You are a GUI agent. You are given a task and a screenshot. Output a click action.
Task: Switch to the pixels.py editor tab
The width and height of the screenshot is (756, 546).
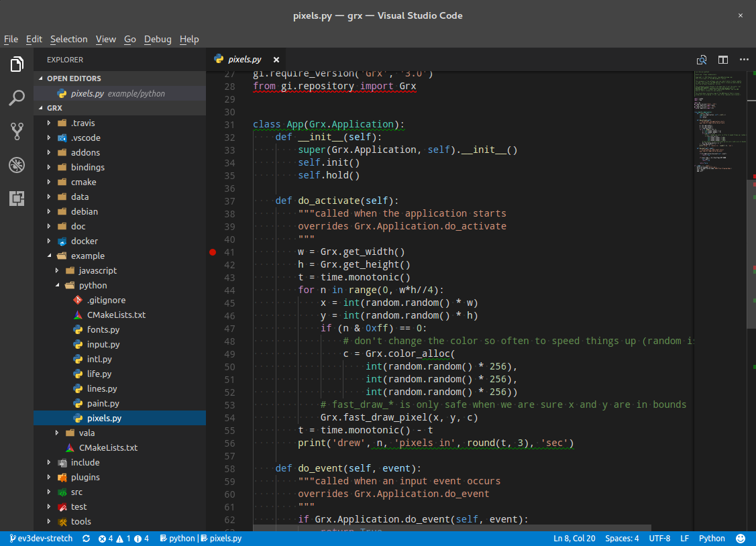click(x=244, y=59)
